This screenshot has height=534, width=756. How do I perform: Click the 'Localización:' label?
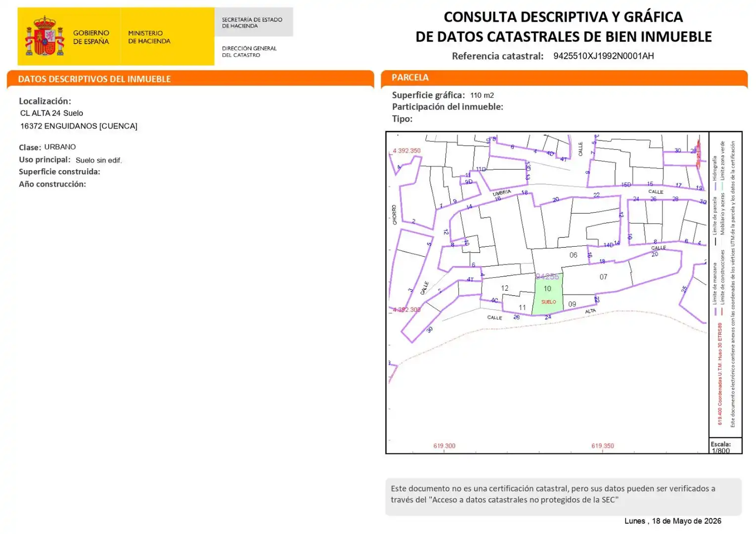click(x=45, y=101)
